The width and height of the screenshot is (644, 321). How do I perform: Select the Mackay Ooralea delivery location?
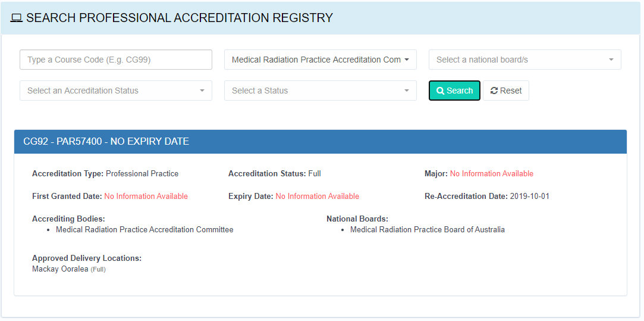pyautogui.click(x=60, y=269)
